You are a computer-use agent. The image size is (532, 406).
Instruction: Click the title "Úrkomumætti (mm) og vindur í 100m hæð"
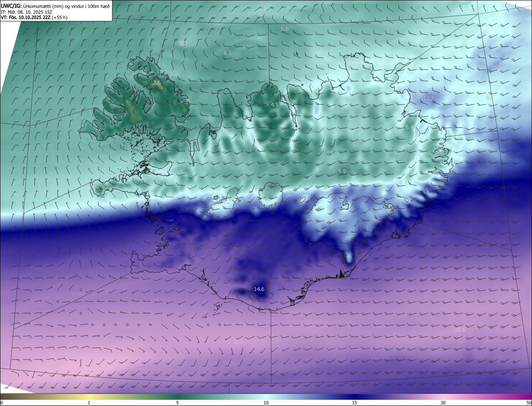coord(66,6)
